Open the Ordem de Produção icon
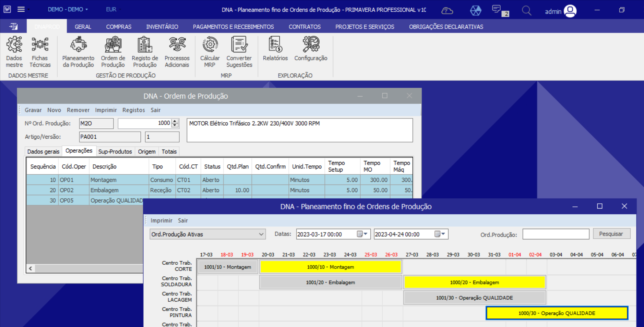Screen dimensions: 644x327 point(113,52)
